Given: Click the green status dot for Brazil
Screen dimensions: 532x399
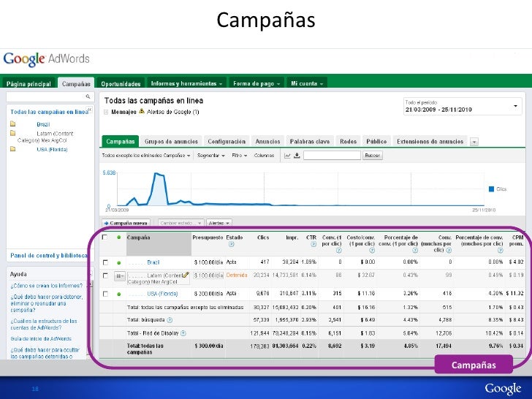Looking at the screenshot, I should [118, 262].
